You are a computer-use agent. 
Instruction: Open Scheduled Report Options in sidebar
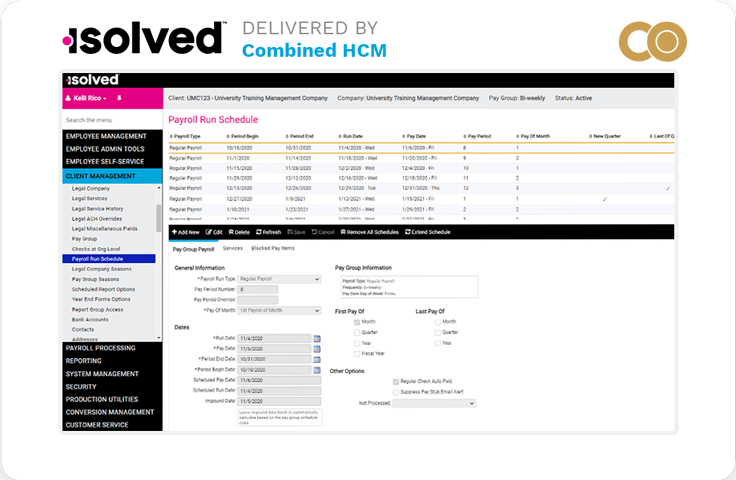click(103, 290)
